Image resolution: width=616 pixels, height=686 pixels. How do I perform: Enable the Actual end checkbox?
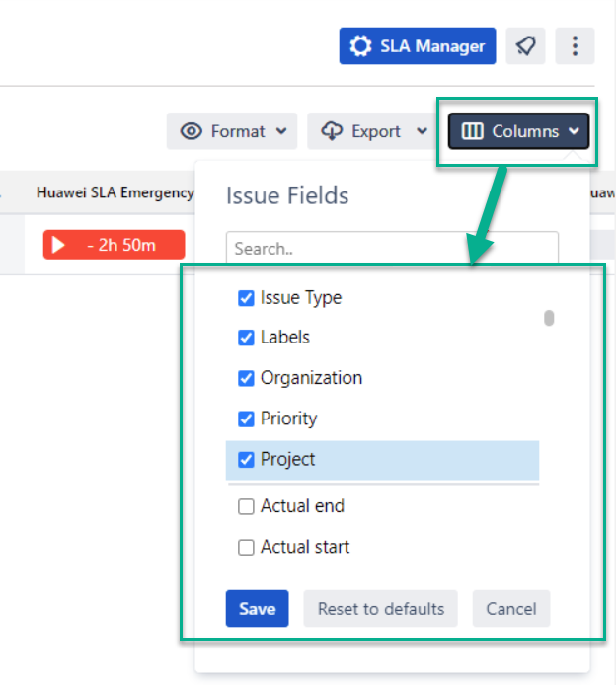(x=247, y=507)
